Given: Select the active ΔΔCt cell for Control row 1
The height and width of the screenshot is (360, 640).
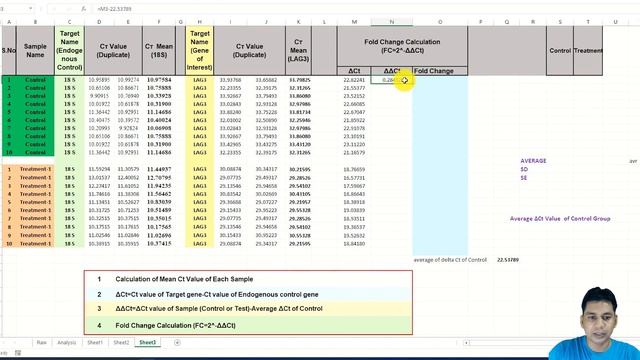Looking at the screenshot, I should [391, 80].
